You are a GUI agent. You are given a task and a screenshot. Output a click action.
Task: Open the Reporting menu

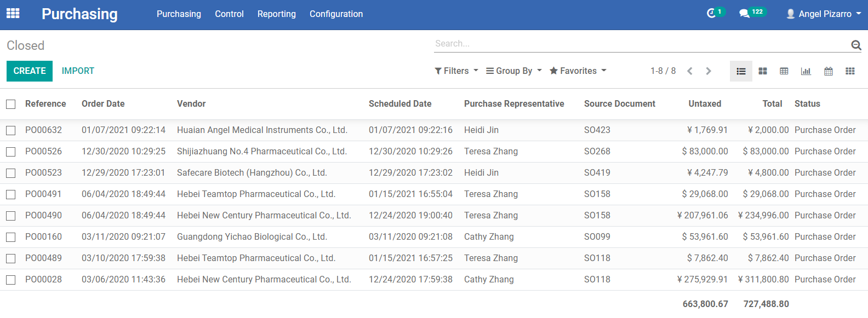click(x=277, y=14)
